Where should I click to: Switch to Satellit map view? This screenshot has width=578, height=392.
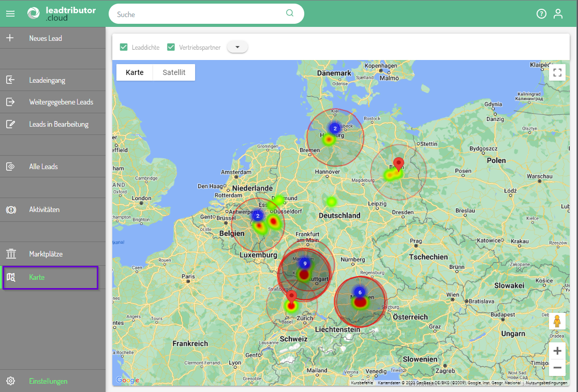[x=174, y=73]
